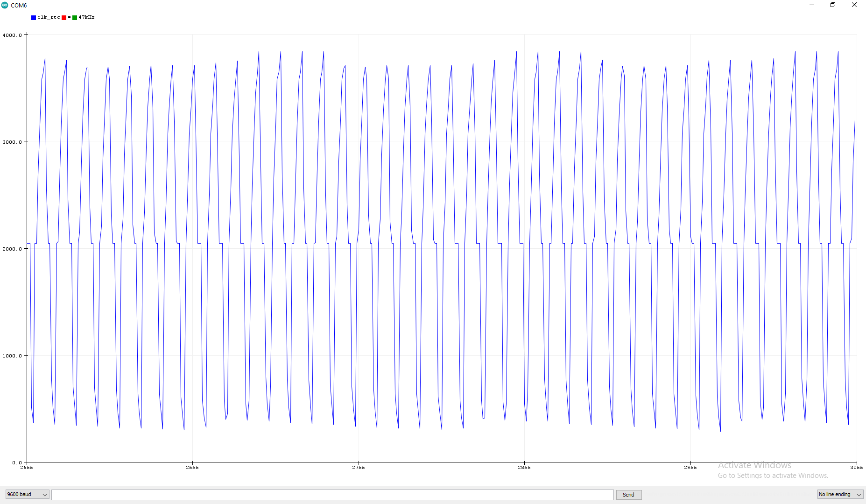The image size is (866, 504).
Task: Click the 2866 x-axis label
Action: coord(524,467)
